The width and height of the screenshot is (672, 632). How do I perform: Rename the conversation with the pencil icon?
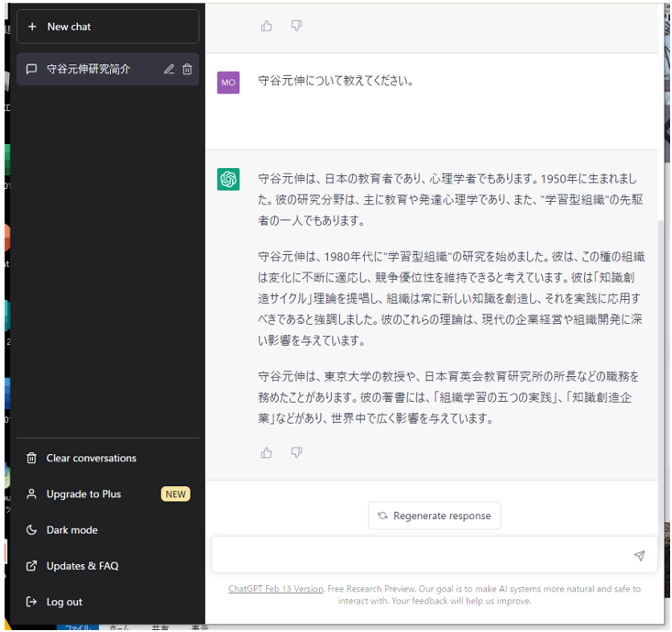[170, 69]
